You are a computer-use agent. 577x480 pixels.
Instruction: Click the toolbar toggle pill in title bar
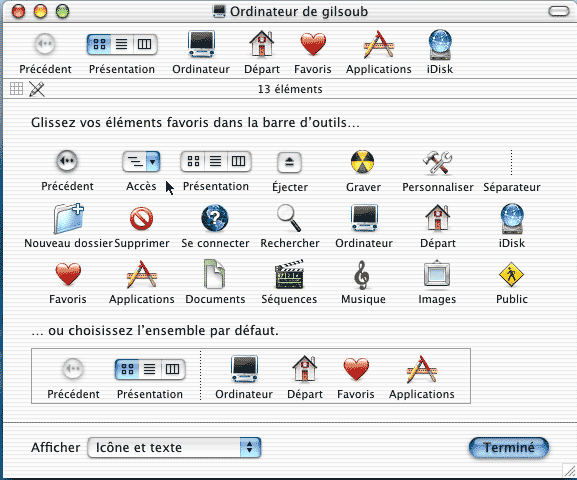pyautogui.click(x=559, y=11)
